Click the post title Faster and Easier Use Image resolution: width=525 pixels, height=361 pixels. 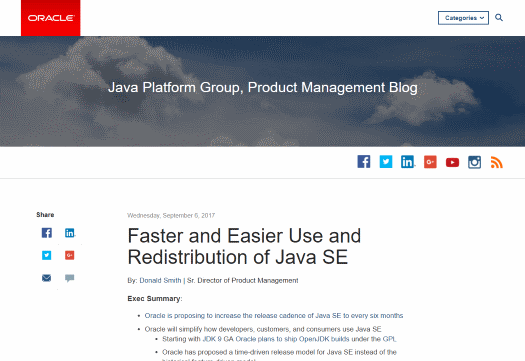(244, 246)
